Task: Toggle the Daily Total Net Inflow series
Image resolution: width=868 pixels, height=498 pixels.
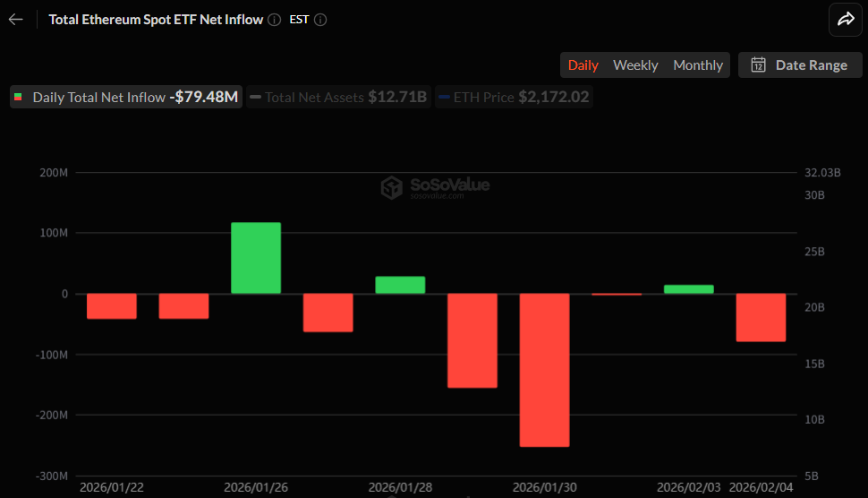Action: point(125,98)
